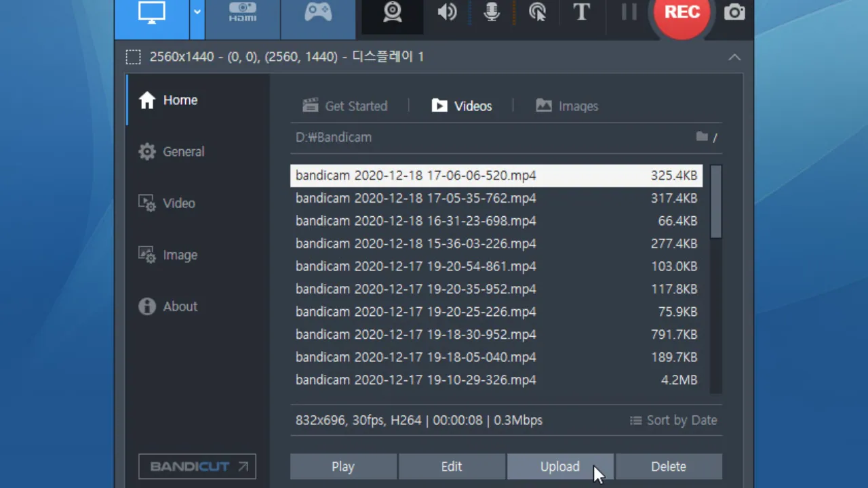Start recording with REC button

point(682,13)
